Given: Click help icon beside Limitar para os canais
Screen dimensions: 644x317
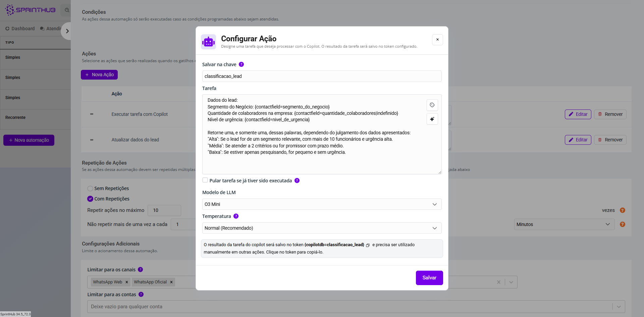Looking at the screenshot, I should pyautogui.click(x=141, y=270).
